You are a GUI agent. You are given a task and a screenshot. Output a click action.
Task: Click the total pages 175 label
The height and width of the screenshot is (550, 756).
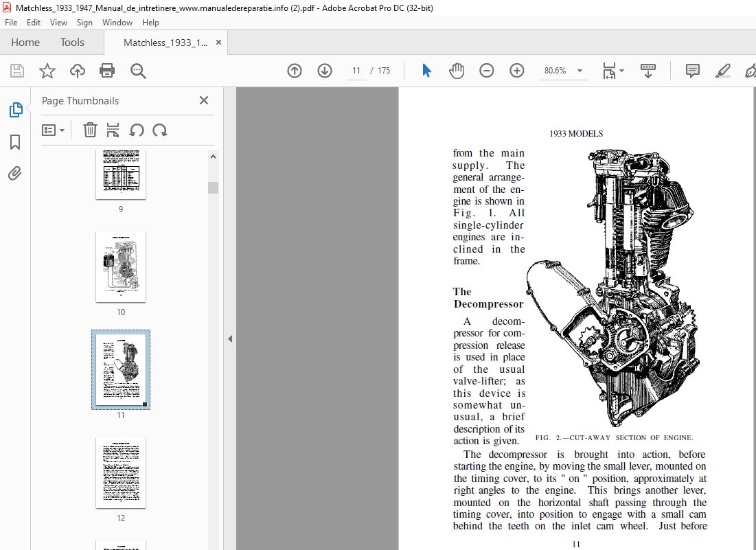(x=384, y=70)
